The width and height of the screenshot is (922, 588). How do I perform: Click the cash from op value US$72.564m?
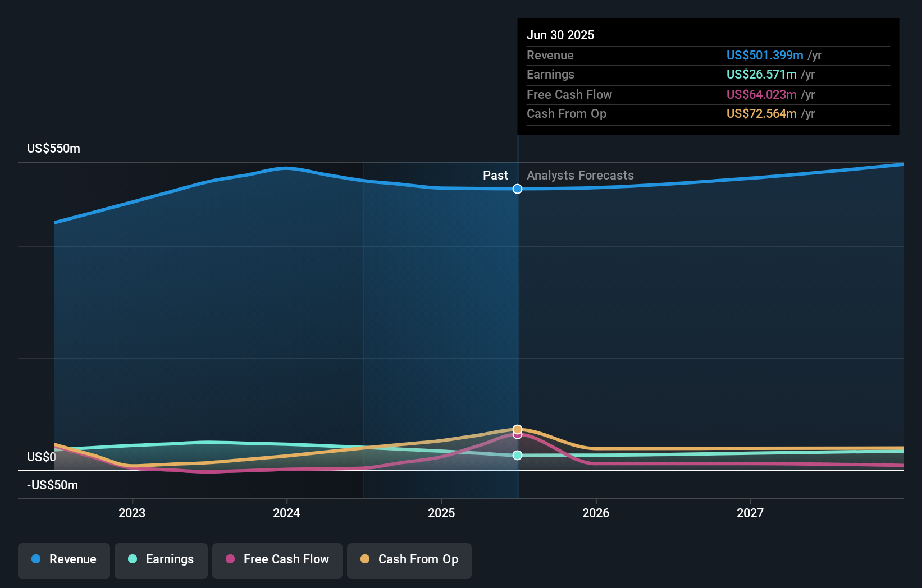[761, 113]
